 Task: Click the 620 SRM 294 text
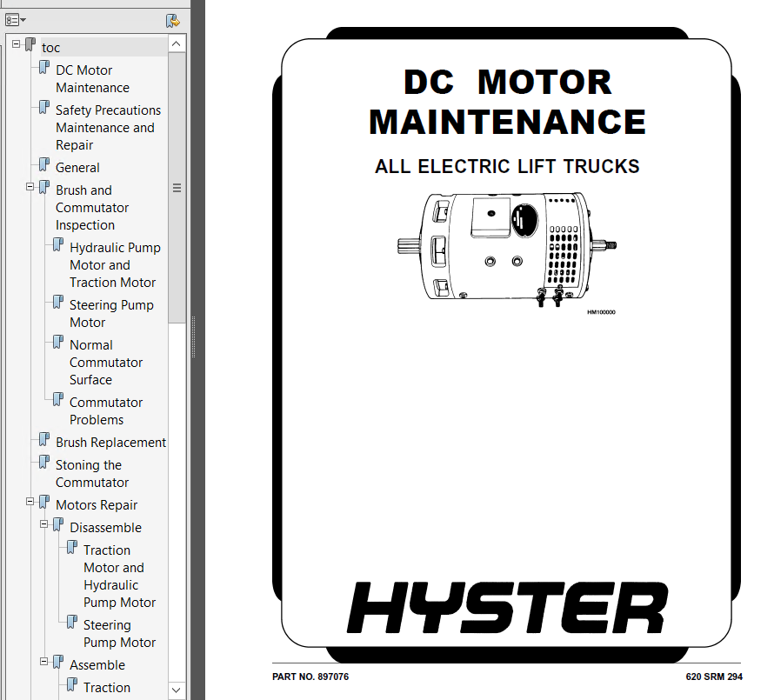pos(714,677)
